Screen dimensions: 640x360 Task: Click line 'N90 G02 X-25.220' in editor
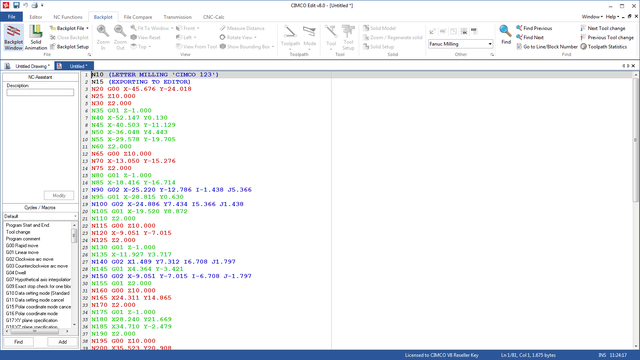[x=171, y=190]
